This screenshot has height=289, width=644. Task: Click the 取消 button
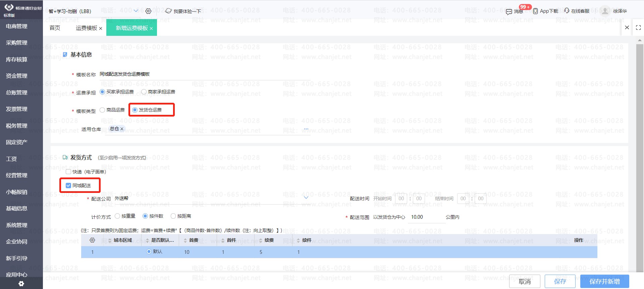525,281
